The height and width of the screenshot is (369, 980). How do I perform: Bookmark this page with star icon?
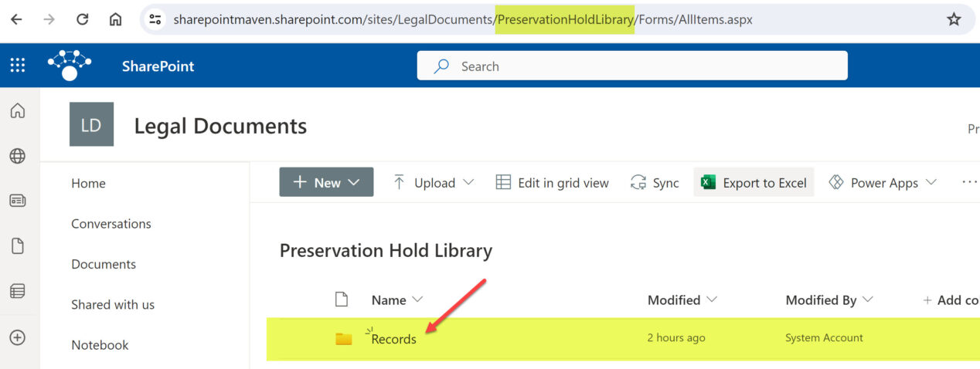tap(954, 19)
